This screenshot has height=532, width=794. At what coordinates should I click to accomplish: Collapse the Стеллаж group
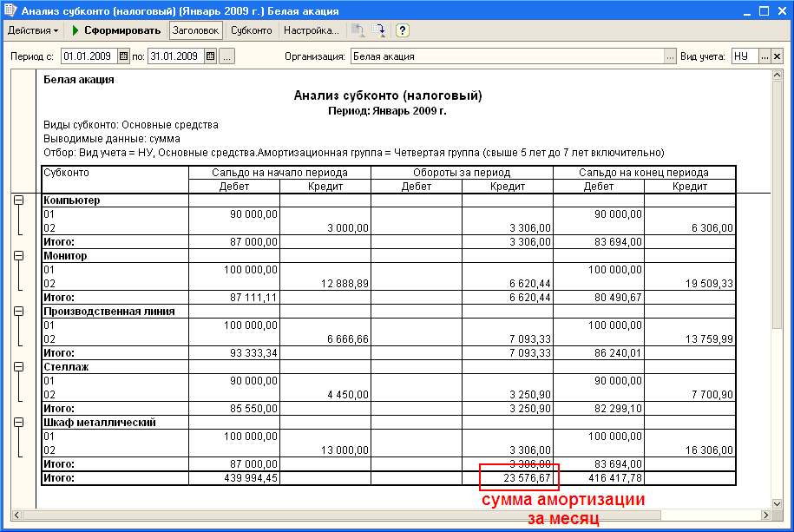(19, 367)
